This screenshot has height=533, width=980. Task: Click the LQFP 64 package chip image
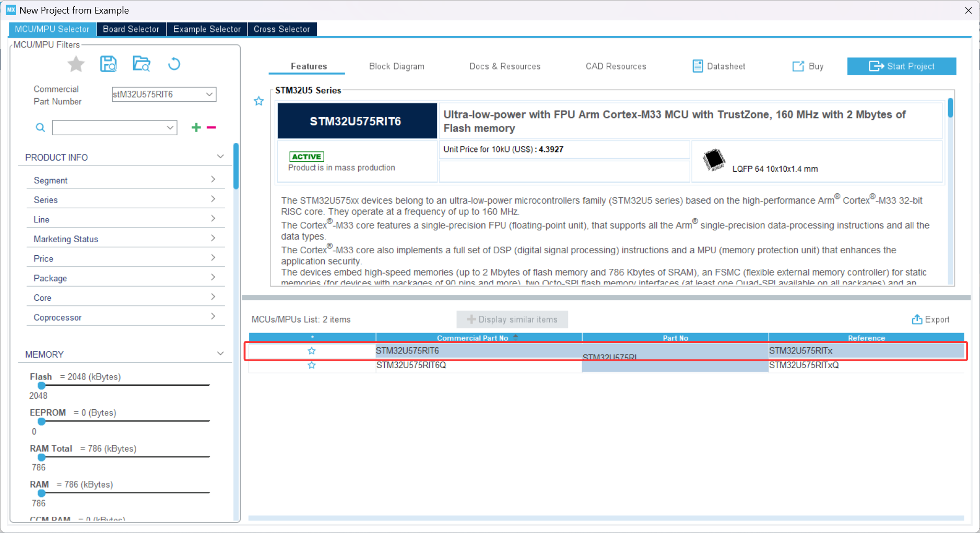click(714, 160)
